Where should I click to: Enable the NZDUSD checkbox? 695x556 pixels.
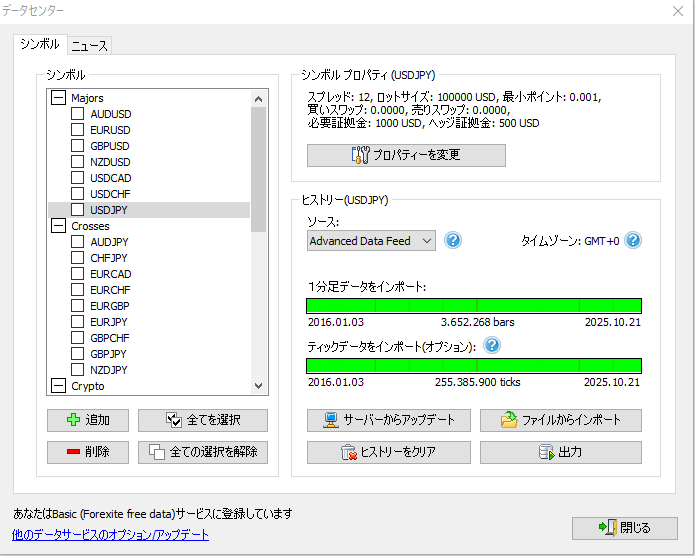pyautogui.click(x=78, y=161)
